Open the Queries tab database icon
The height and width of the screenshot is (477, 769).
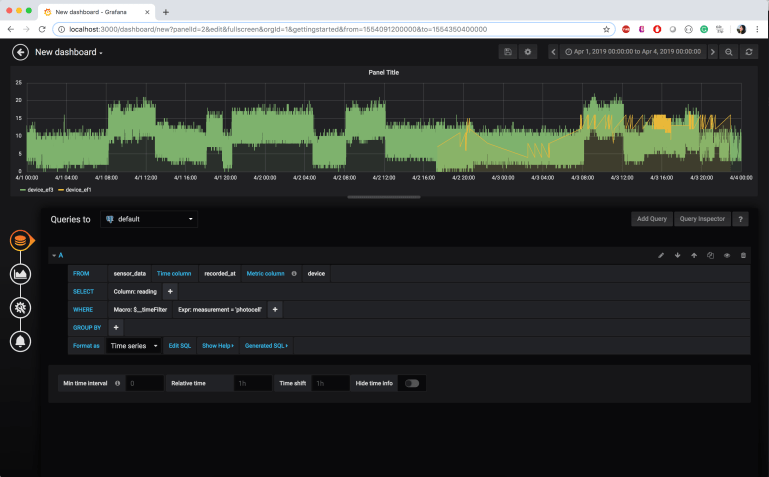19,241
